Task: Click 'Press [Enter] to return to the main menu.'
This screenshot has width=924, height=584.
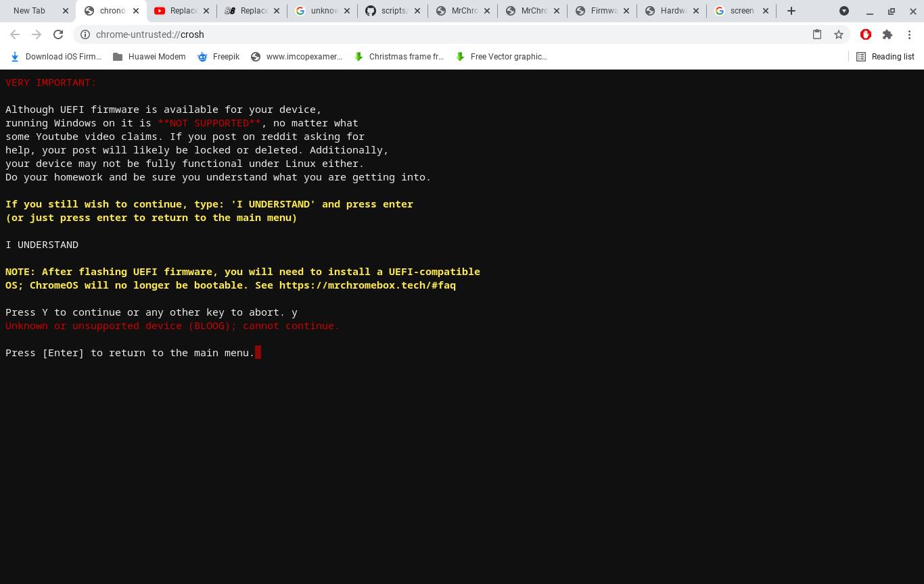Action: click(130, 353)
